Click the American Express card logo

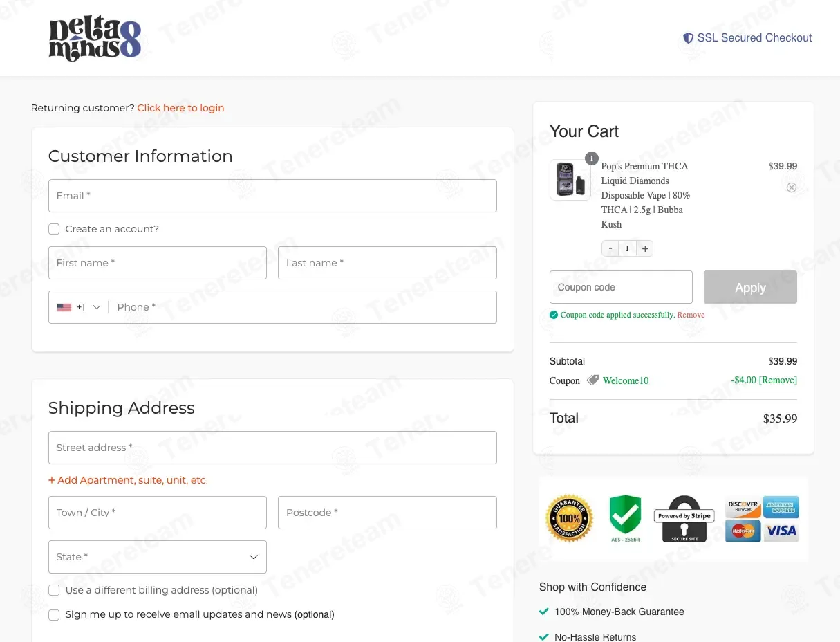click(x=781, y=507)
